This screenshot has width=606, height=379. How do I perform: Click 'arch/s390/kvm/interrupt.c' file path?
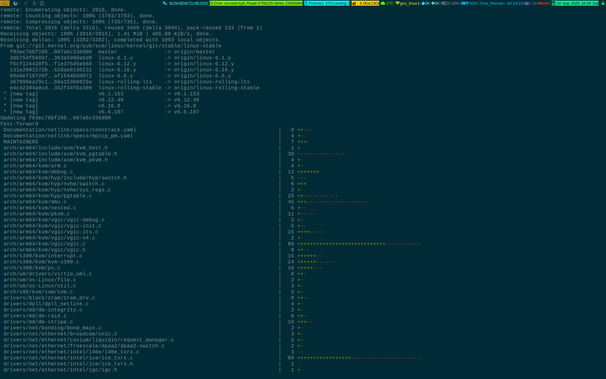[x=43, y=256]
